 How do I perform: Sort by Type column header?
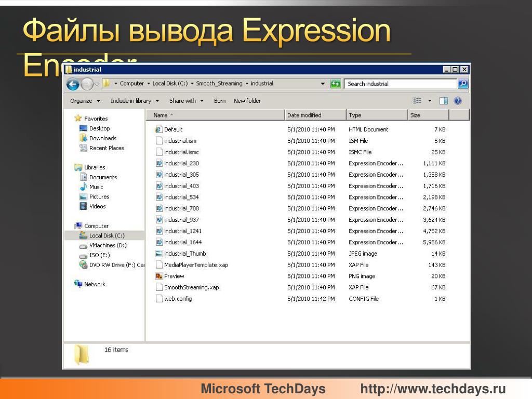pos(377,115)
